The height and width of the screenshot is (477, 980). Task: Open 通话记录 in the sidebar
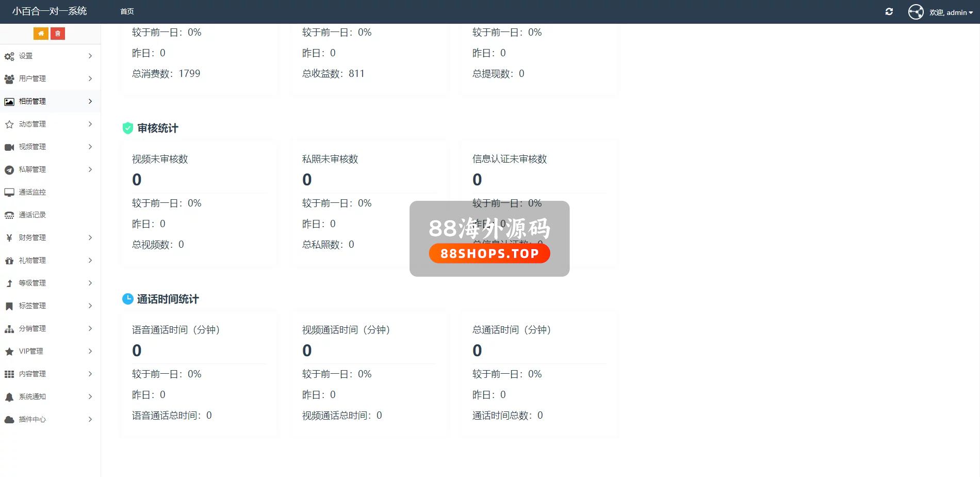tap(32, 215)
